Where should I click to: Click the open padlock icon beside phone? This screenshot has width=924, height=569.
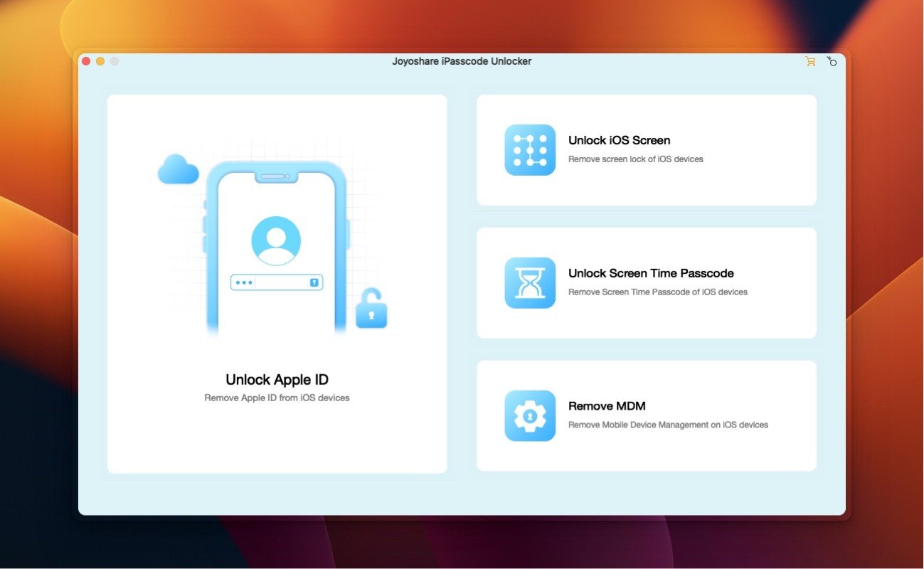point(371,309)
